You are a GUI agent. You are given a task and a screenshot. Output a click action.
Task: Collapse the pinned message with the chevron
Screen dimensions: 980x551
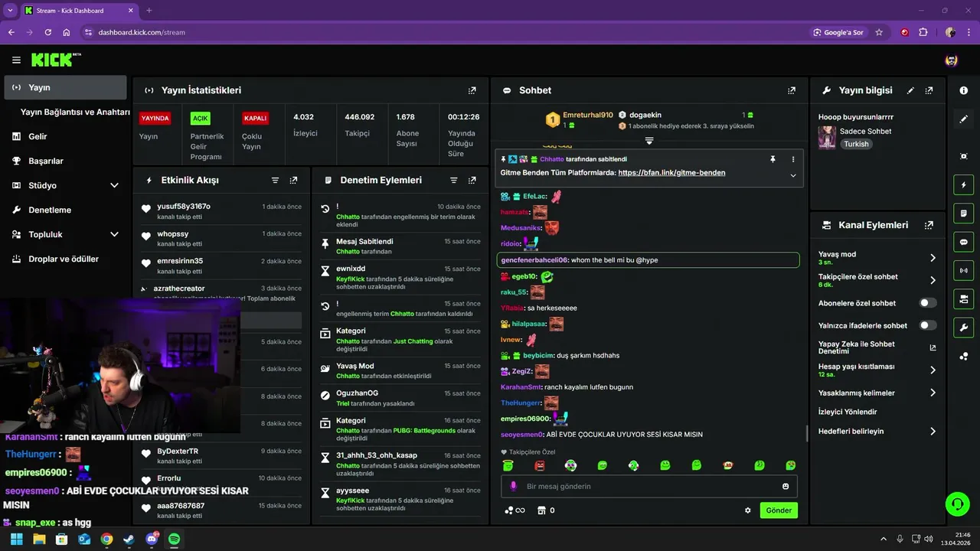[793, 175]
